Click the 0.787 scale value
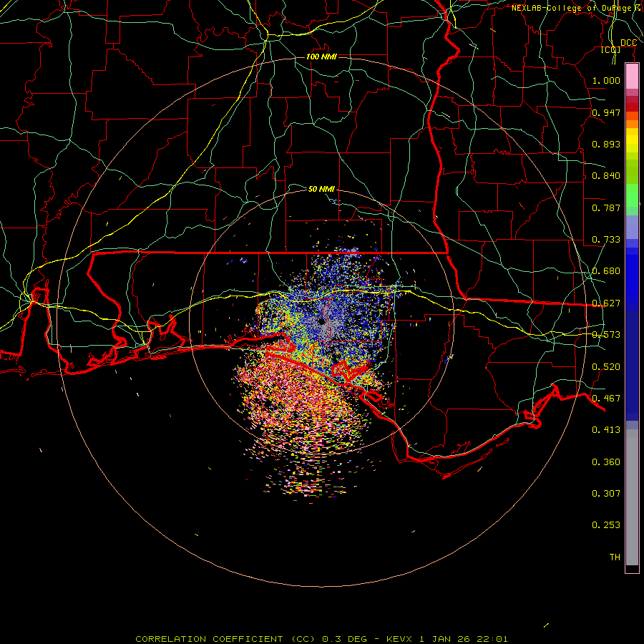Screen dimensions: 644x644 [606, 208]
